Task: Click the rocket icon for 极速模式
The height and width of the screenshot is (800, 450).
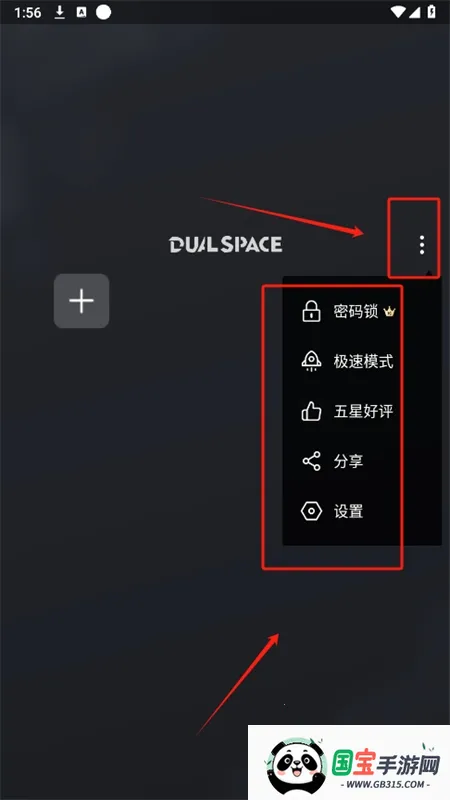Action: [x=311, y=361]
